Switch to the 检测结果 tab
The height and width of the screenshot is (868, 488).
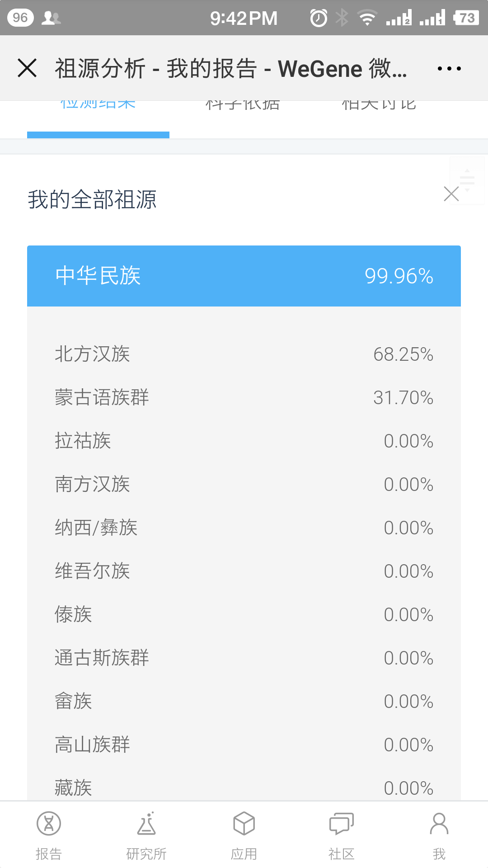98,105
